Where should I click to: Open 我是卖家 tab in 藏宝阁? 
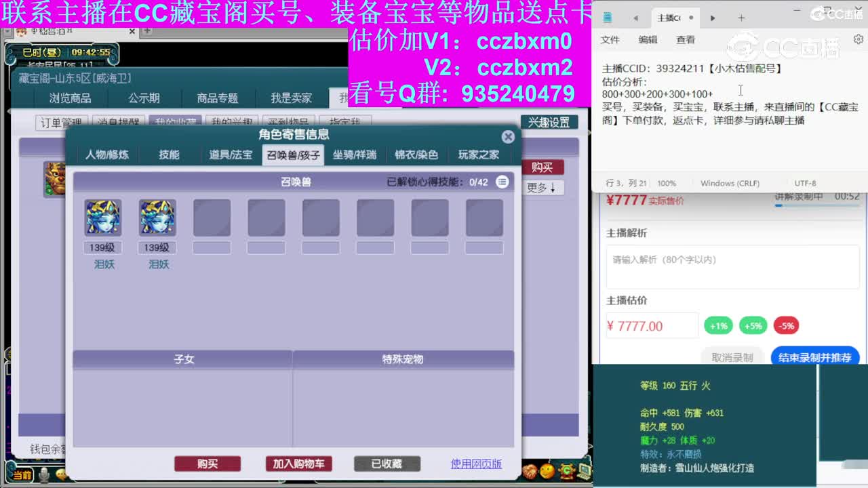[292, 98]
